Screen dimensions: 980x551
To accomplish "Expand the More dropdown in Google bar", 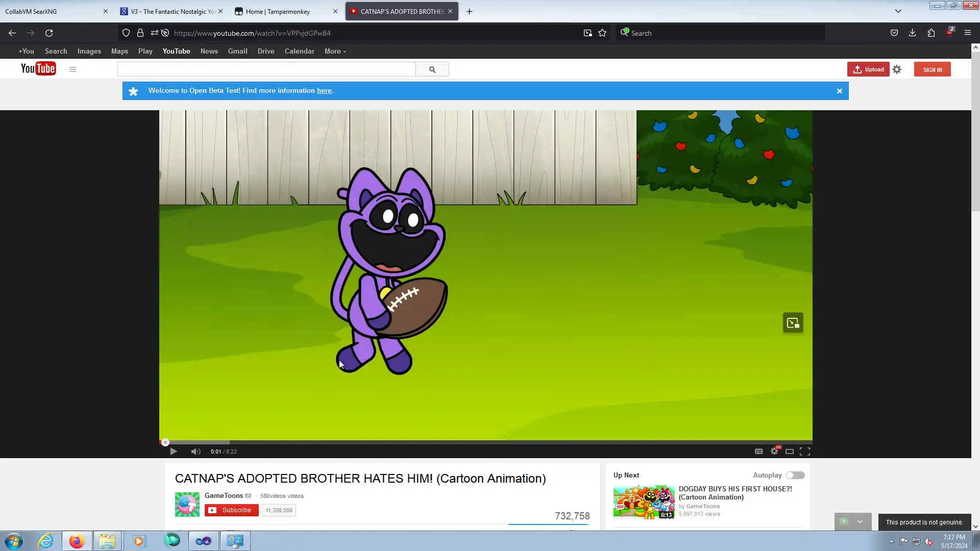I will click(x=335, y=51).
